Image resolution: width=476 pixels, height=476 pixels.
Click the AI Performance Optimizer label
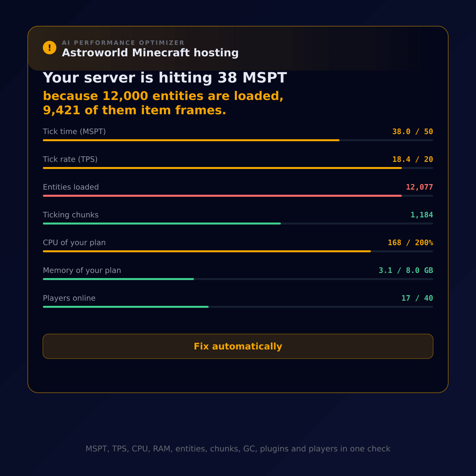click(123, 43)
